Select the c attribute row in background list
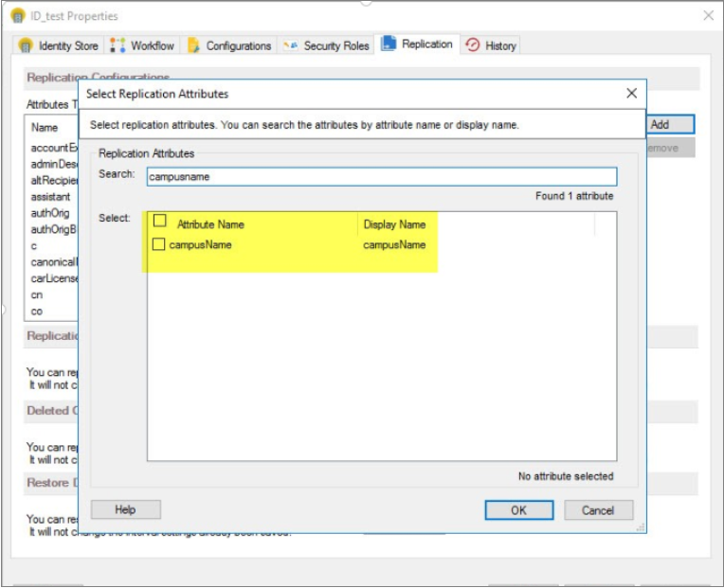This screenshot has width=724, height=588. (34, 246)
